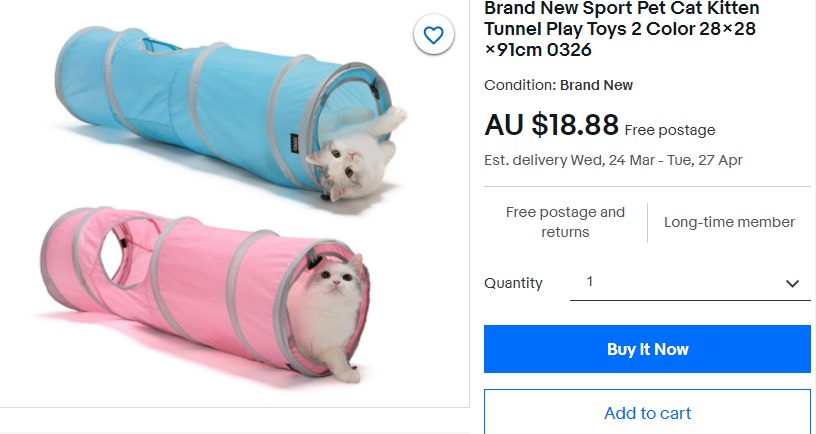Click the Quantity dropdown chevron arrow
Viewport: 816px width, 434px height.
point(793,284)
